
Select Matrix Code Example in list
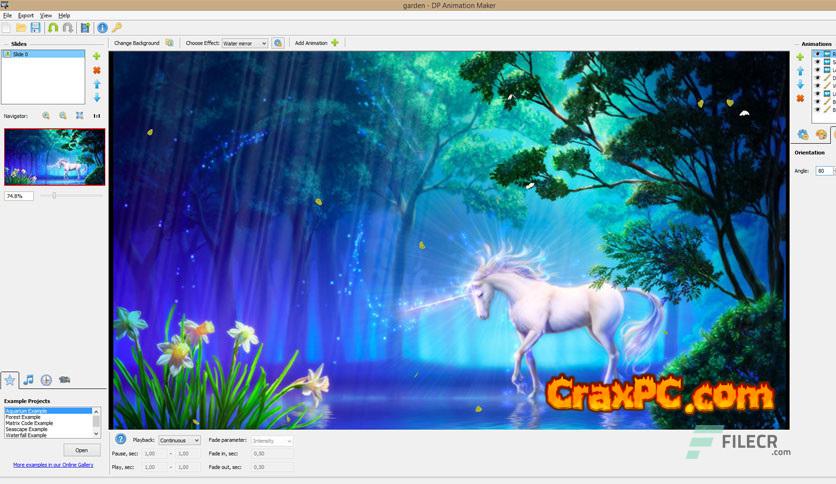point(29,423)
